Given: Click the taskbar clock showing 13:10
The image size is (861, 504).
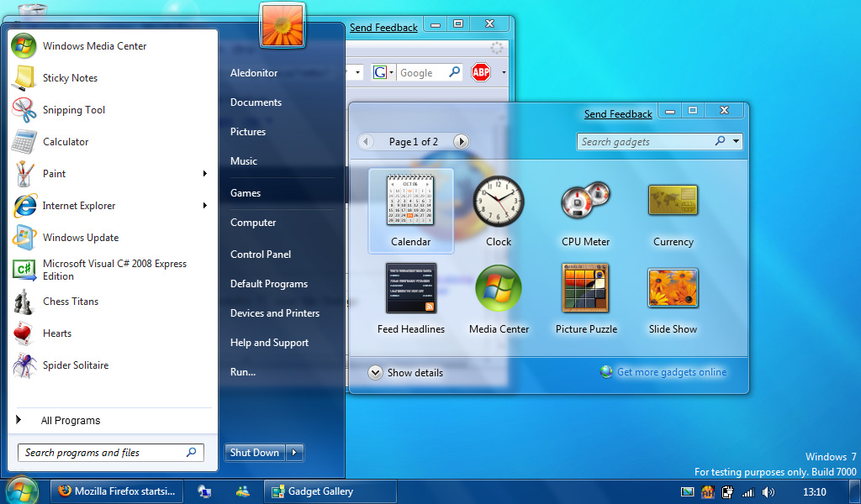Looking at the screenshot, I should pos(814,492).
